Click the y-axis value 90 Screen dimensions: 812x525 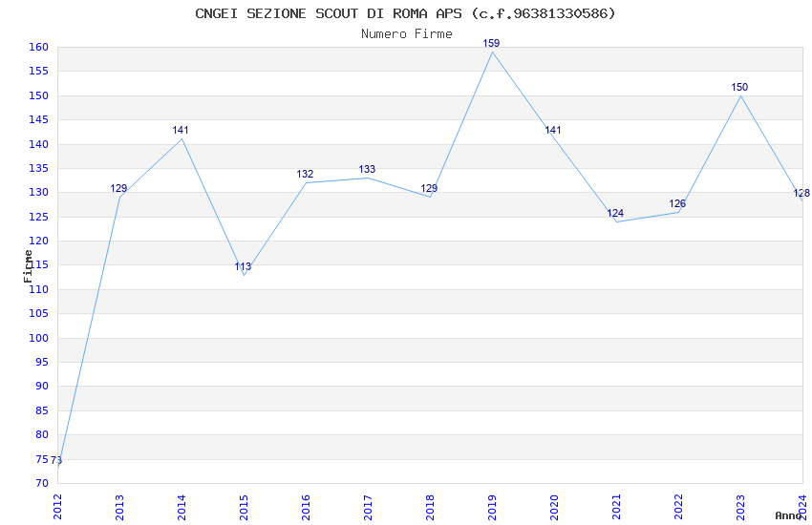click(42, 387)
